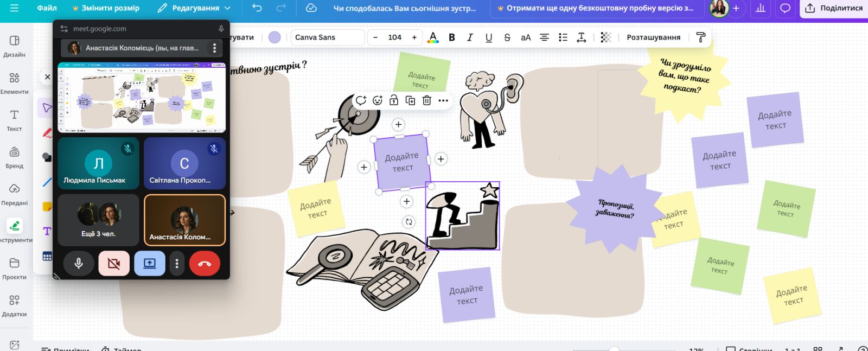Increase font size with plus stepper
Screen dimensions: 868x351
coord(414,37)
